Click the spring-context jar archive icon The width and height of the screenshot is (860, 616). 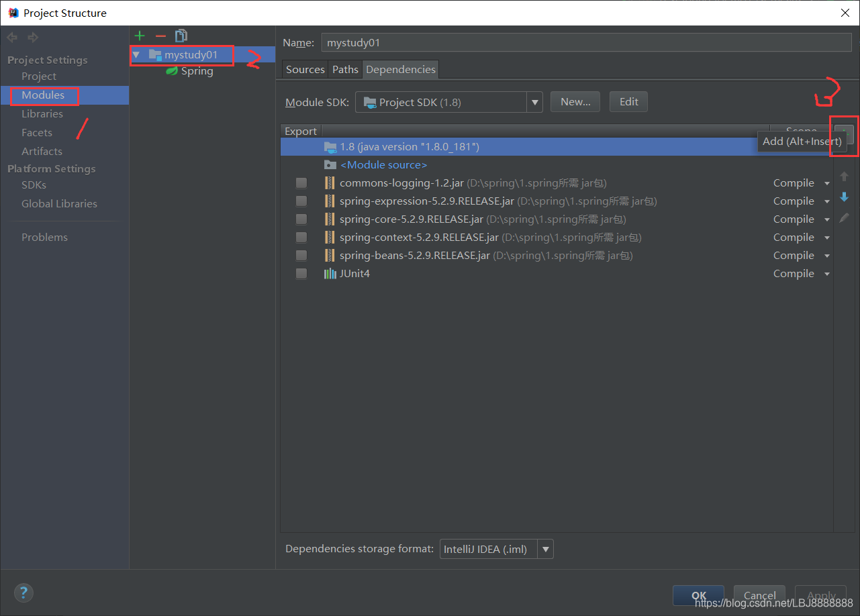[x=330, y=237]
